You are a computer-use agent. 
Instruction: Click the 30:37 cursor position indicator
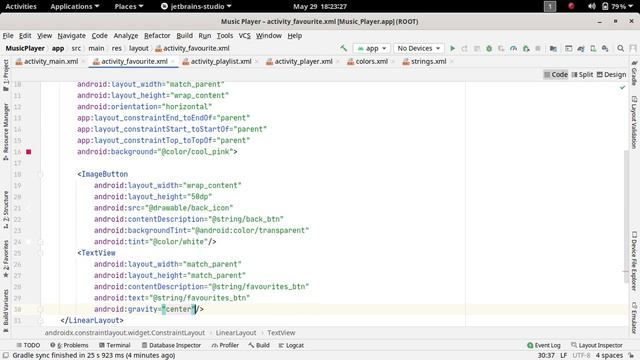tap(546, 355)
